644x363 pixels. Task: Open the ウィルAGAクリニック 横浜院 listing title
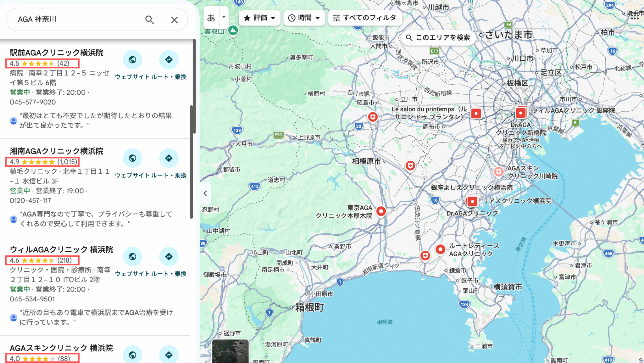[61, 250]
